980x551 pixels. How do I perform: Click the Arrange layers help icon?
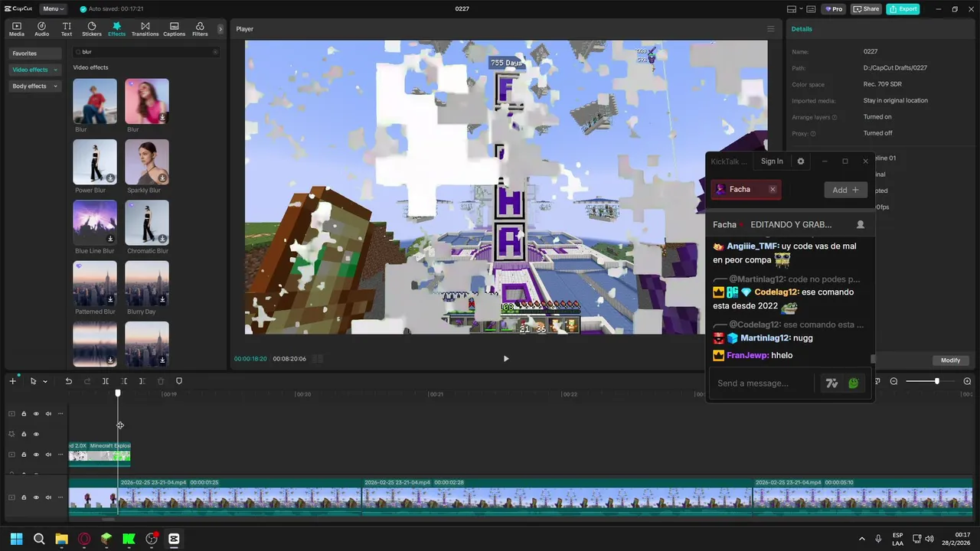tap(835, 117)
